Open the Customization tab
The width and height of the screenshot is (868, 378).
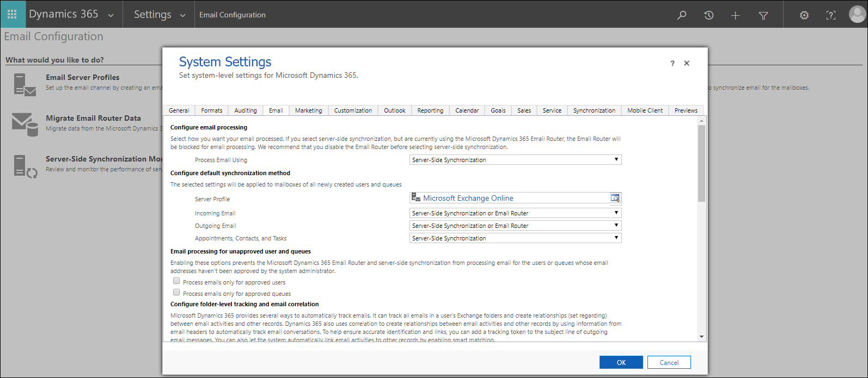353,110
